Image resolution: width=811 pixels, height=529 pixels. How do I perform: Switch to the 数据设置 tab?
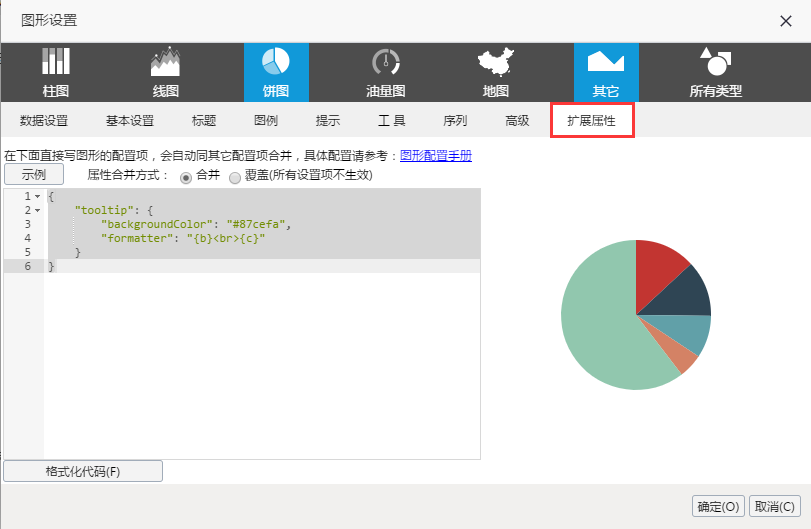44,120
